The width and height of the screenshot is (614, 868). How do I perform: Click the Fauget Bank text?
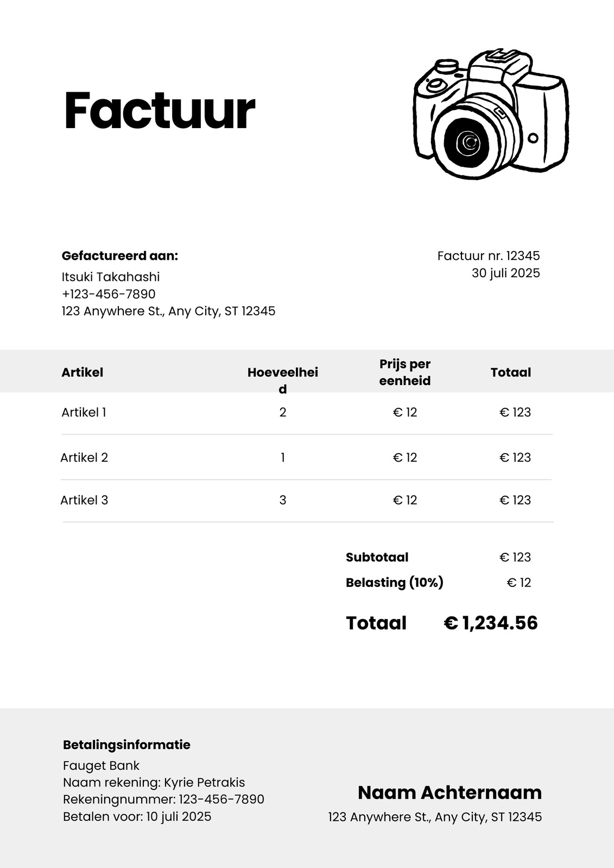pos(101,765)
